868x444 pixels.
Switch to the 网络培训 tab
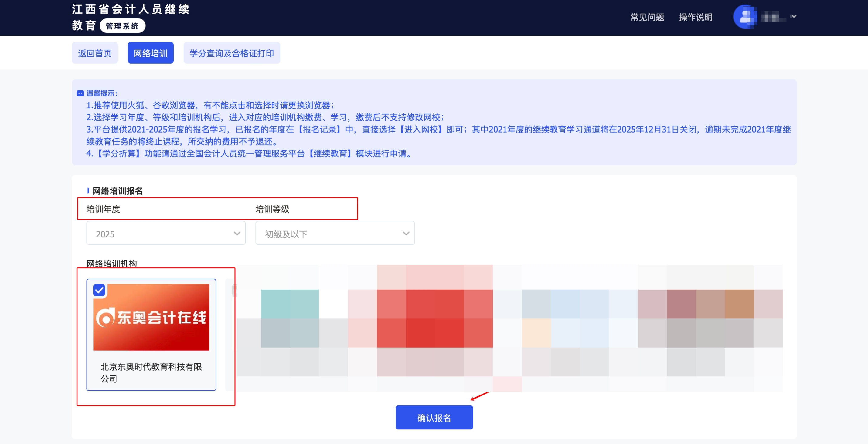pyautogui.click(x=150, y=52)
